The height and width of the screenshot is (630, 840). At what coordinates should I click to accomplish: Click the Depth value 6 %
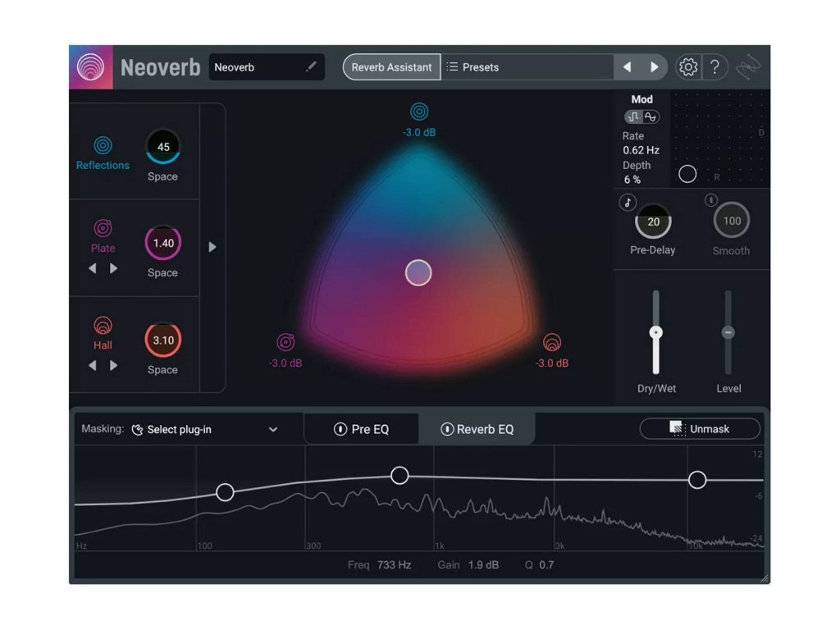coord(632,180)
